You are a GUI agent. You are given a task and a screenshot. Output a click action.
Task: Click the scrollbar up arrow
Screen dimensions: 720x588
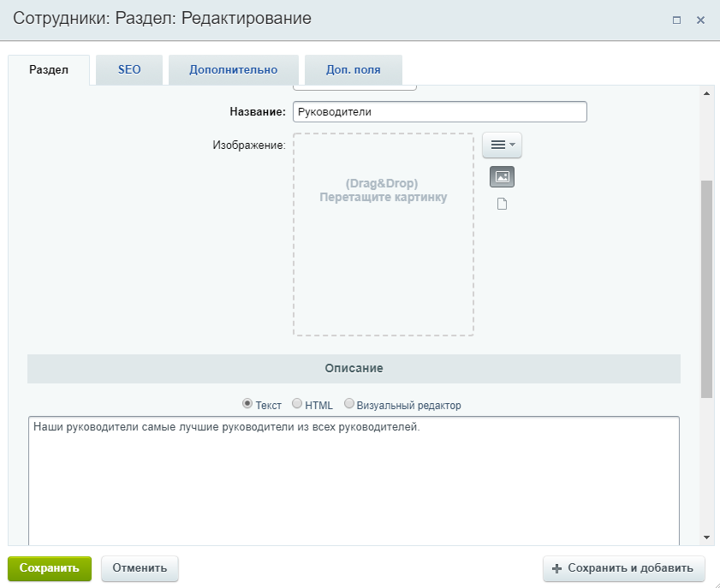[x=706, y=93]
